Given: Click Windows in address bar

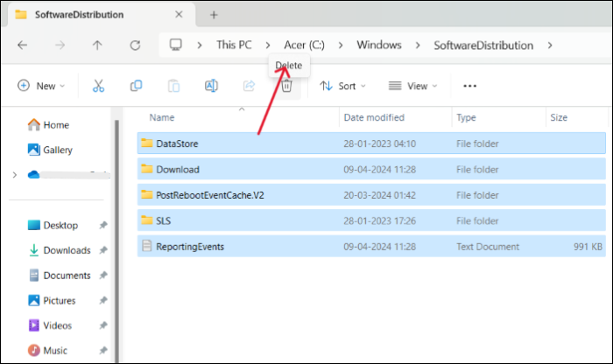Looking at the screenshot, I should (x=379, y=45).
